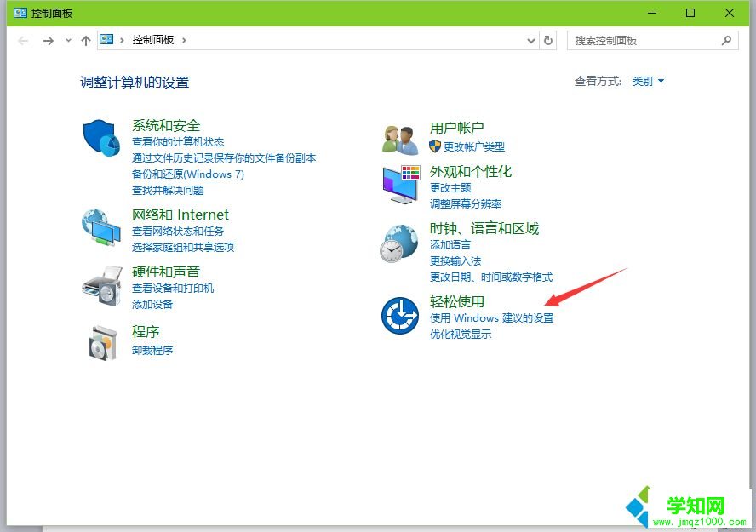Click the 轻松使用 accessibility icon
Screen dimensions: 756x532
(398, 316)
